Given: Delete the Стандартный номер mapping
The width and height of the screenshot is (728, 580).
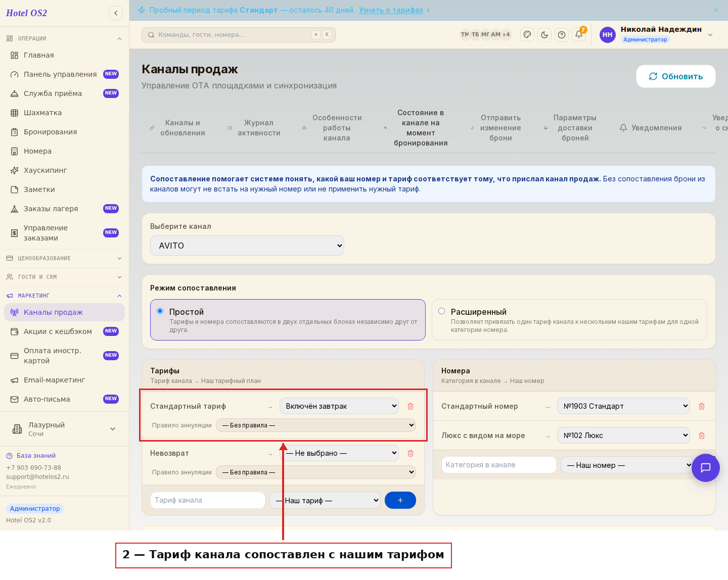Looking at the screenshot, I should click(702, 406).
